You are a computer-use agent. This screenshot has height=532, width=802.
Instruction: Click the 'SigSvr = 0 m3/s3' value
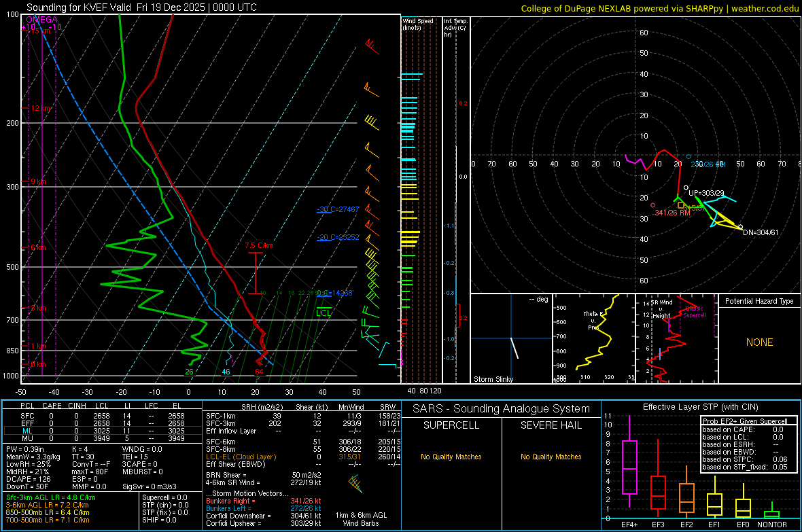click(150, 487)
